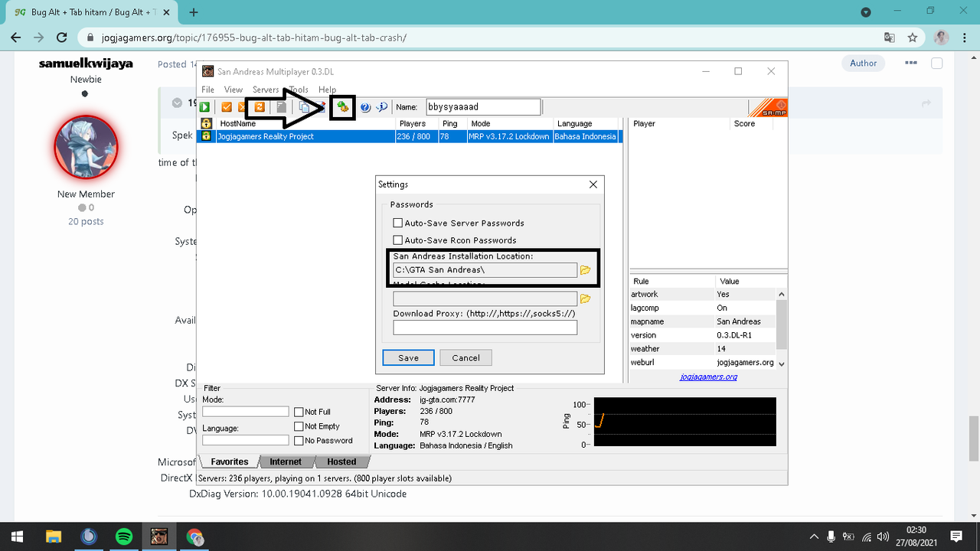Click the Chrome translate page icon
Image resolution: width=980 pixels, height=551 pixels.
(x=889, y=37)
